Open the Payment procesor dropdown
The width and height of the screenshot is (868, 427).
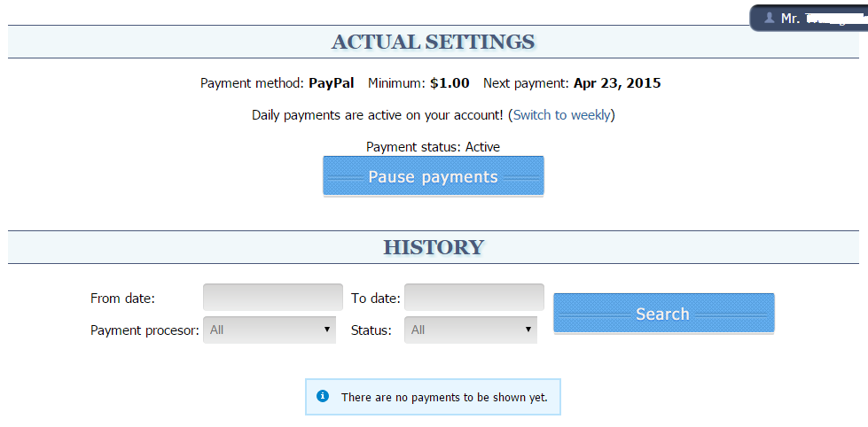click(x=270, y=330)
